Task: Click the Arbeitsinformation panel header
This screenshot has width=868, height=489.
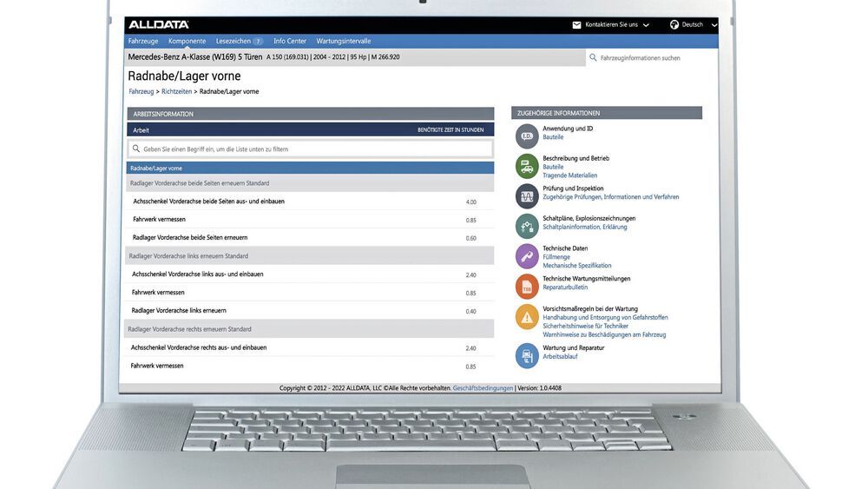Action: [310, 114]
